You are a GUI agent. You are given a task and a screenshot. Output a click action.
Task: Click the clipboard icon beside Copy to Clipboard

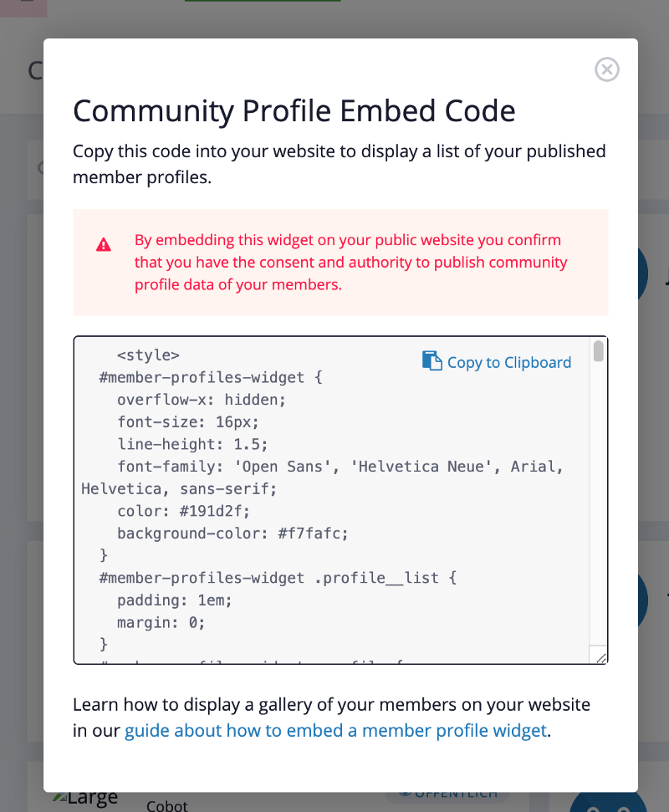coord(432,360)
